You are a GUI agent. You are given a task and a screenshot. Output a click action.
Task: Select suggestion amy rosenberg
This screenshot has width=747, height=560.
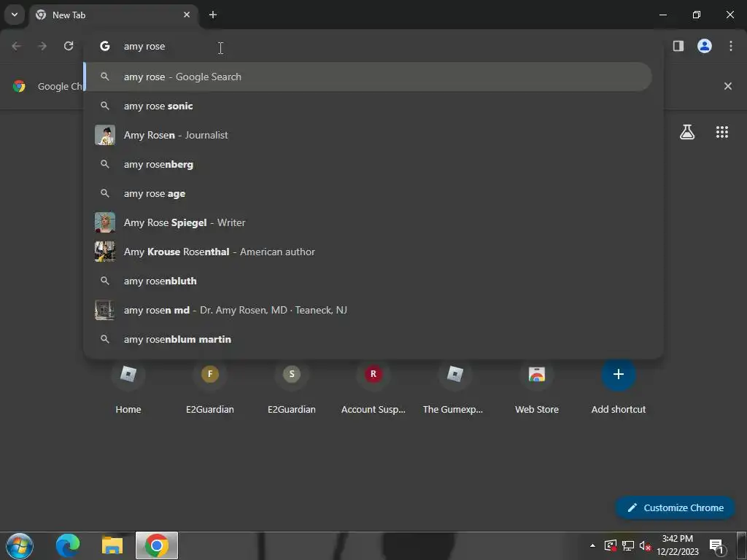(x=368, y=164)
